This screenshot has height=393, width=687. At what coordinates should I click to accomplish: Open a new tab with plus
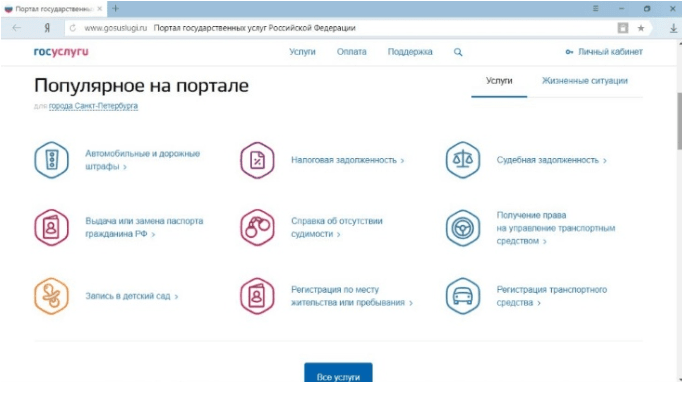coord(115,8)
